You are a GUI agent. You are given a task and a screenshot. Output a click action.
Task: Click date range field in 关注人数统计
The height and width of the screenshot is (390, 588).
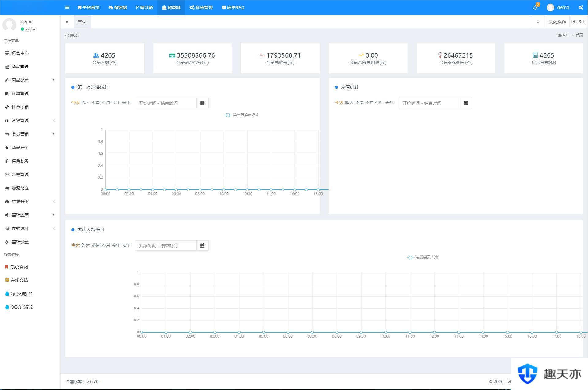click(x=166, y=246)
